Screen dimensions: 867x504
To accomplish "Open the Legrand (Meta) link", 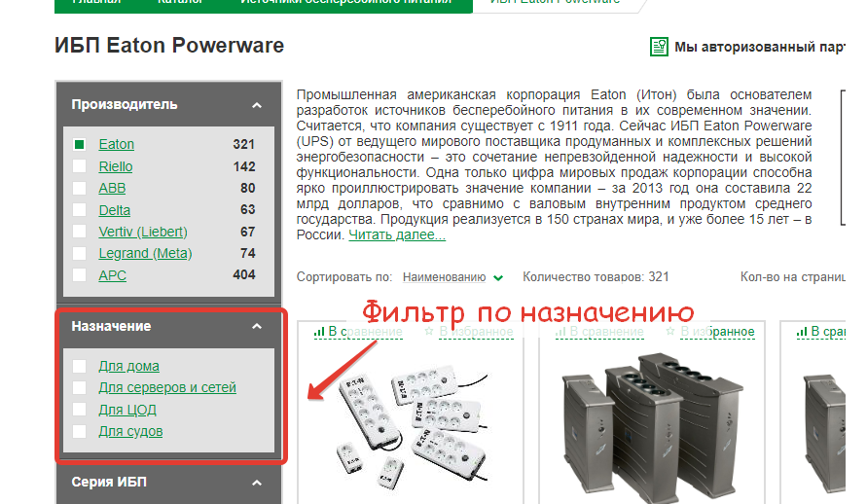I will pos(145,253).
